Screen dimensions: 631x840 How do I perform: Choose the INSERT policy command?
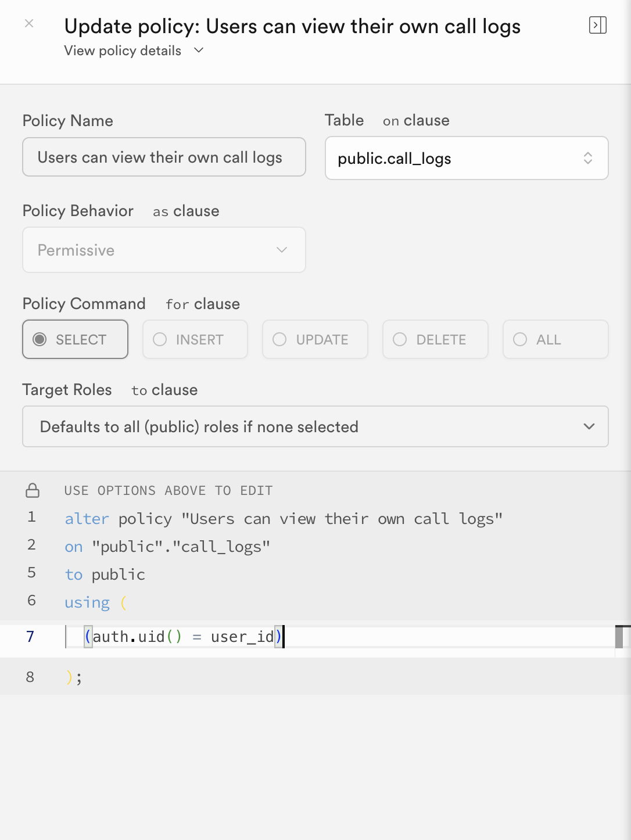click(195, 339)
